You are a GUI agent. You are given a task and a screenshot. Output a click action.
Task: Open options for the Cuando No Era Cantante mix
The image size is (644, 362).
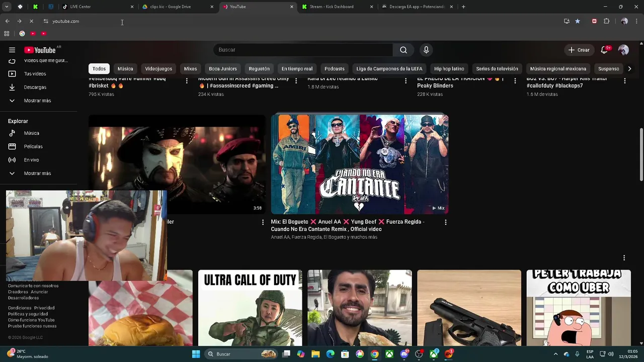pos(445,222)
